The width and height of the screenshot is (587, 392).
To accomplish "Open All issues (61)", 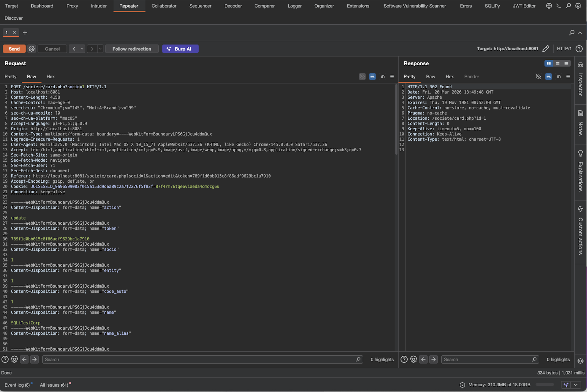I will [54, 385].
